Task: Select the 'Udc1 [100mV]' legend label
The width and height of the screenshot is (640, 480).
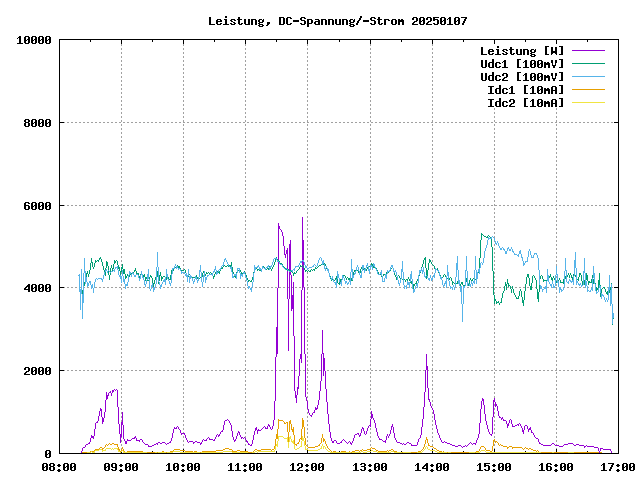Action: [521, 64]
